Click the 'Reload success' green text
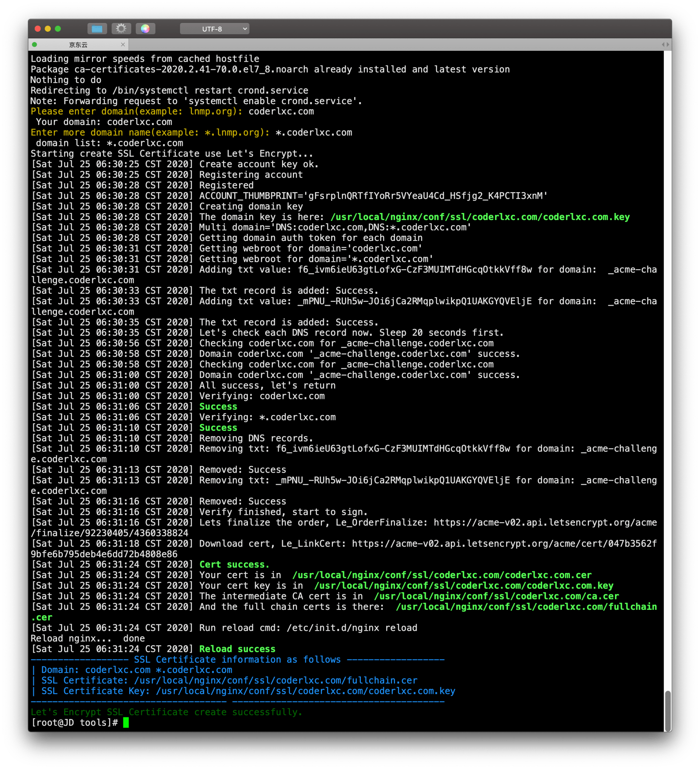 pos(237,649)
